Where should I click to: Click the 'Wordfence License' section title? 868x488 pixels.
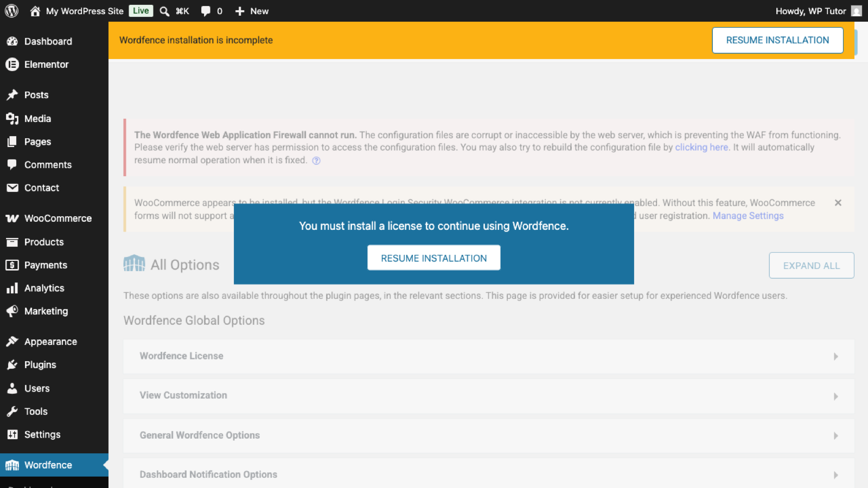pos(182,356)
